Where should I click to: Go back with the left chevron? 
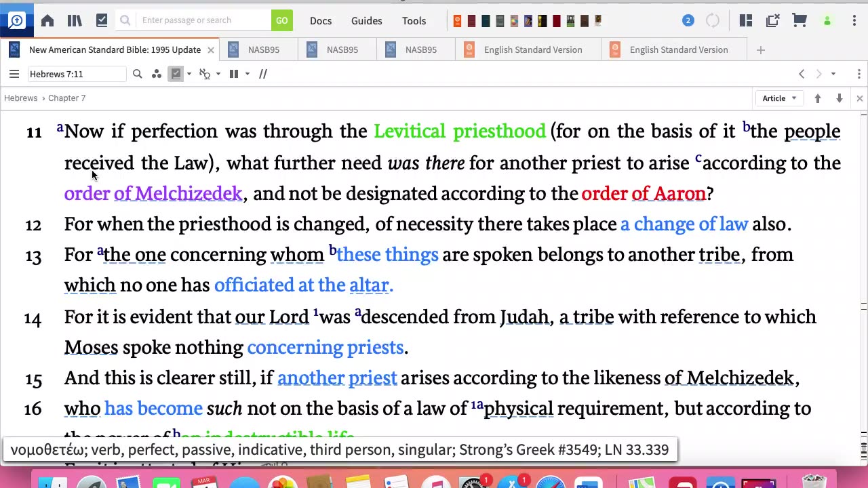[802, 74]
